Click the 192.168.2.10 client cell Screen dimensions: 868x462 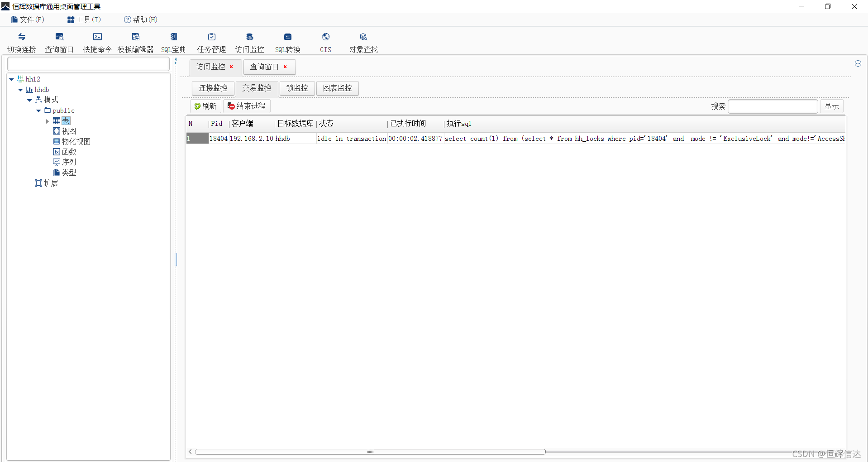pos(252,139)
